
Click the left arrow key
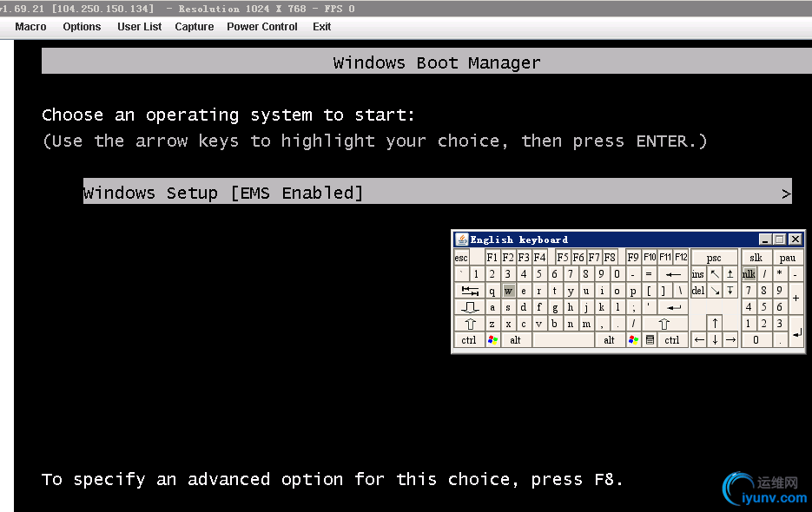tap(699, 340)
